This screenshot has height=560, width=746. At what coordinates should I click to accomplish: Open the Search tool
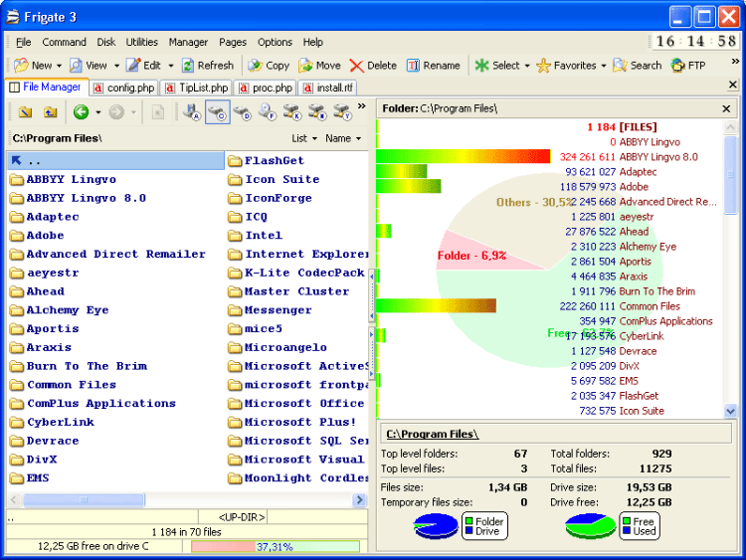[638, 66]
